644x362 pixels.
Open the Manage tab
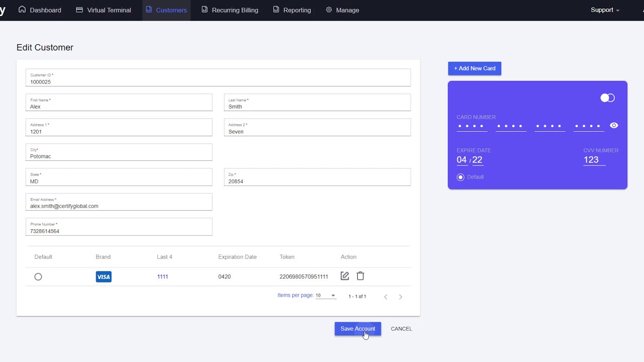tap(342, 10)
